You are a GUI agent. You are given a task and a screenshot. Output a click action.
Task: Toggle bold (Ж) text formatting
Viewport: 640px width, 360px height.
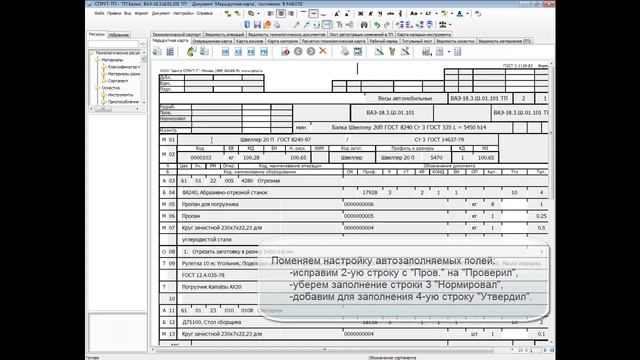coord(360,13)
